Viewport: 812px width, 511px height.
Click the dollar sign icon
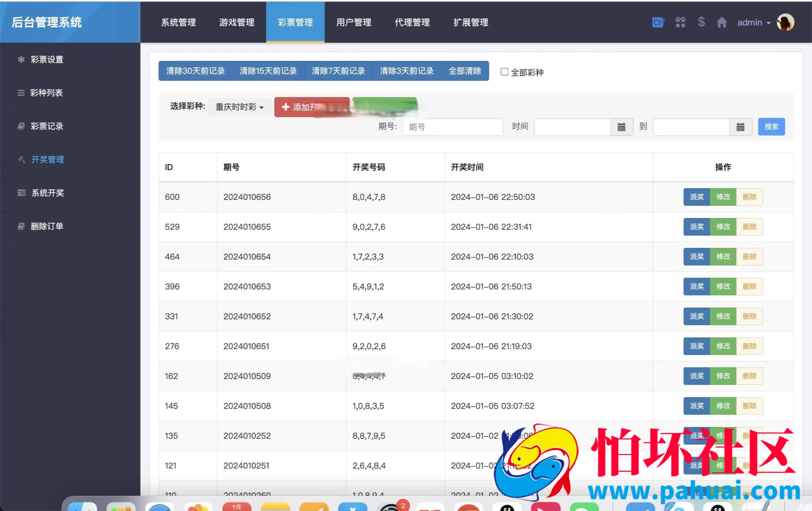[x=701, y=22]
